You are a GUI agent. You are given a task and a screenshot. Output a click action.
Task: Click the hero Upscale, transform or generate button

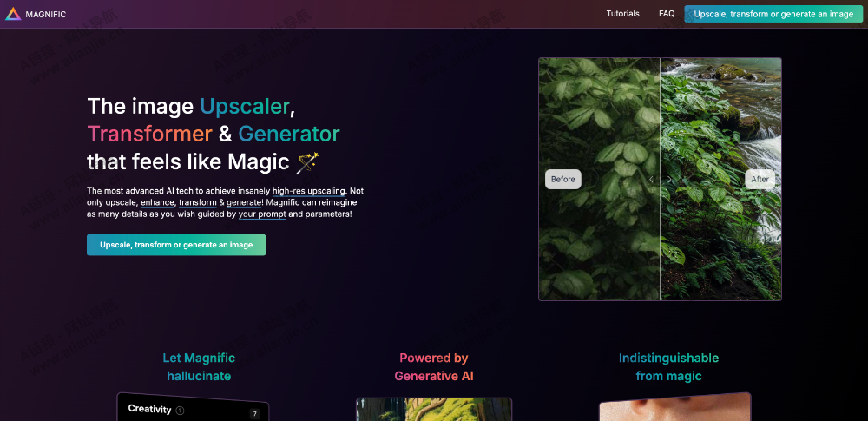(176, 245)
